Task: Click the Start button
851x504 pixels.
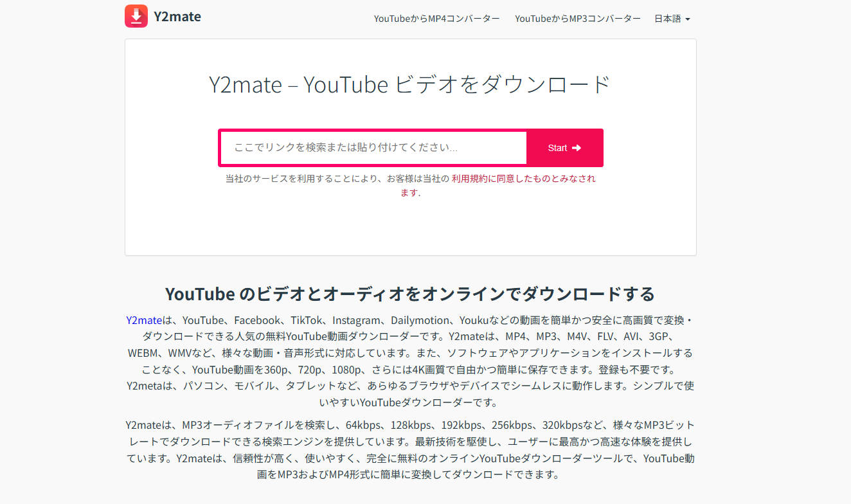Action: [564, 148]
